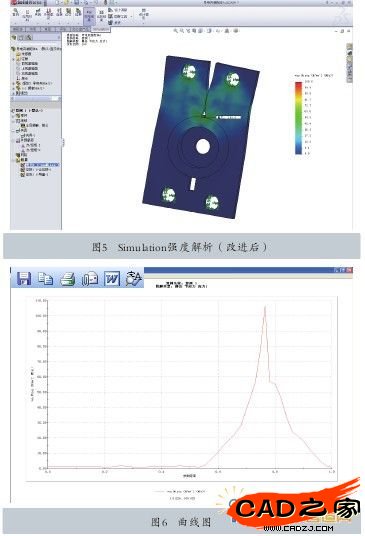Click the max stress callout label on model
365x536 pixels.
[229, 117]
